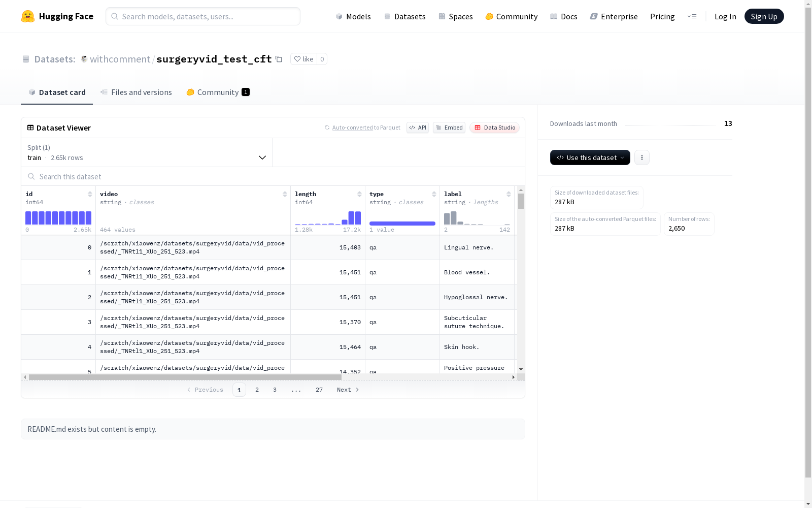Open the Use this dataset dropdown
The height and width of the screenshot is (508, 812).
tap(590, 157)
